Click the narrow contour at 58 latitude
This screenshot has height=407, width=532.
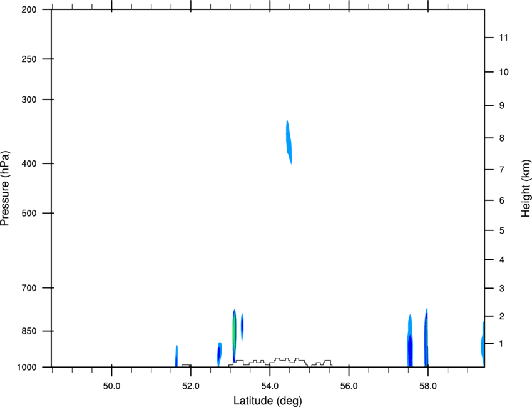pyautogui.click(x=426, y=337)
